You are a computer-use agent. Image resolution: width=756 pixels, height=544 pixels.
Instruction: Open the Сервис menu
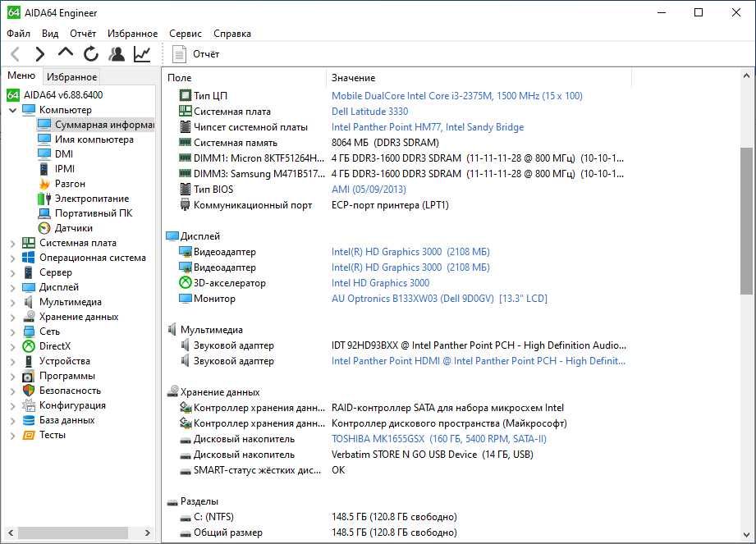(x=186, y=34)
